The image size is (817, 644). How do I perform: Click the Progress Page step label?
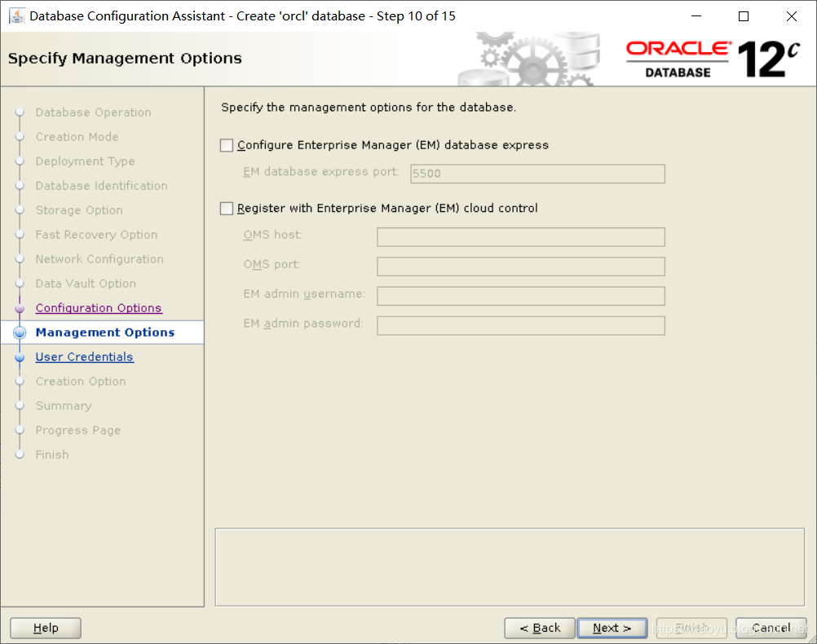(78, 430)
